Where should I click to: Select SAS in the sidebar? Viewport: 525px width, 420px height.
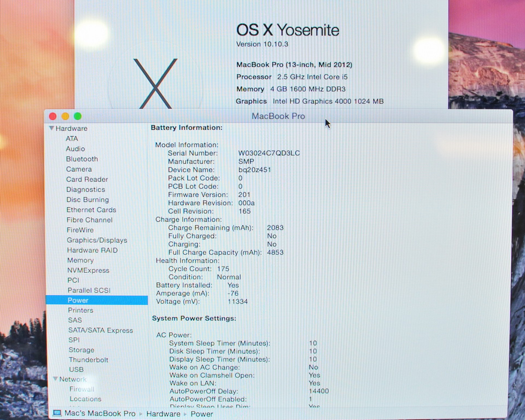(x=75, y=320)
